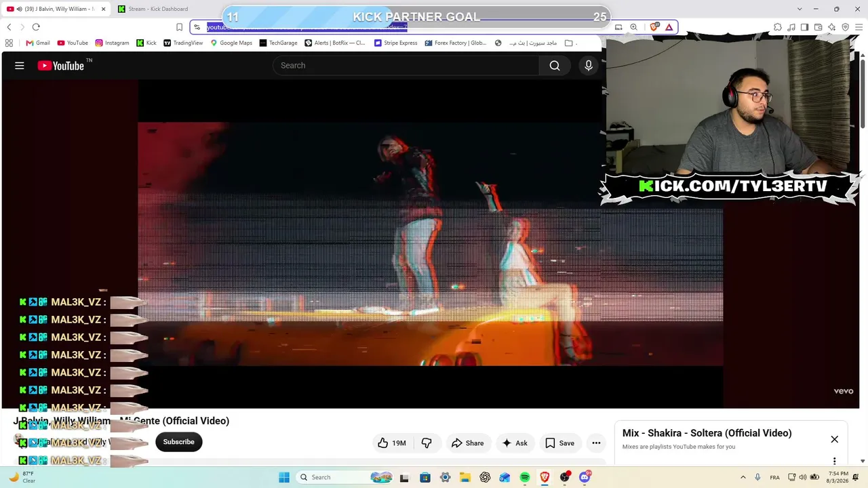Click the Windows taskbar search box
The height and width of the screenshot is (488, 868).
(x=344, y=477)
